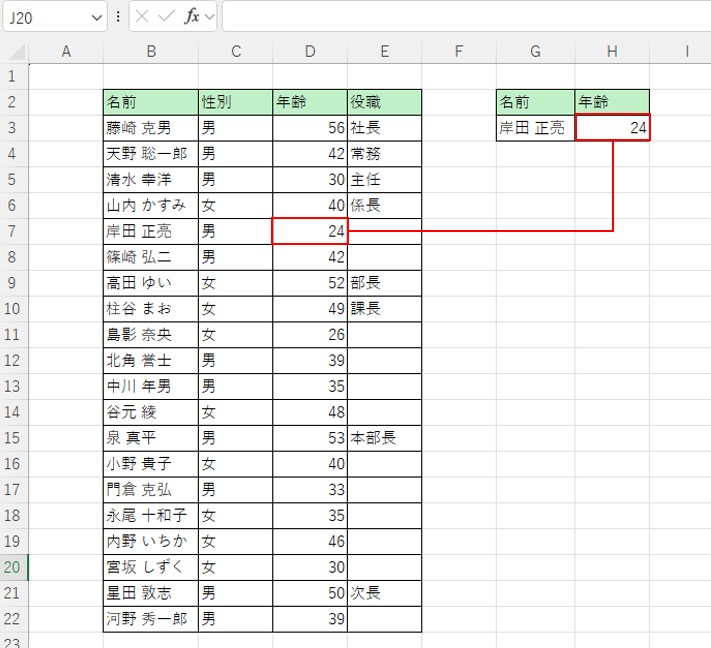Screen dimensions: 711x648
Task: Select cell with 谷元 綾
Action: [x=151, y=412]
